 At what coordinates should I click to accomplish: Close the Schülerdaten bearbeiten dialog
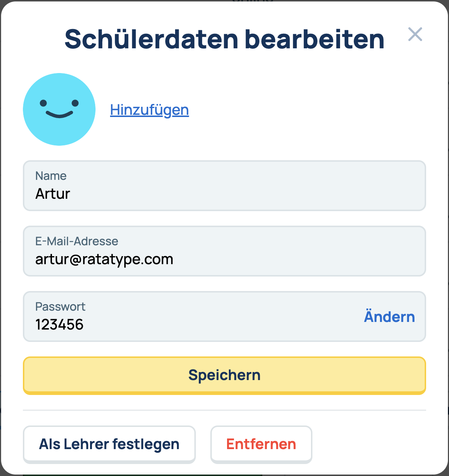coord(415,35)
